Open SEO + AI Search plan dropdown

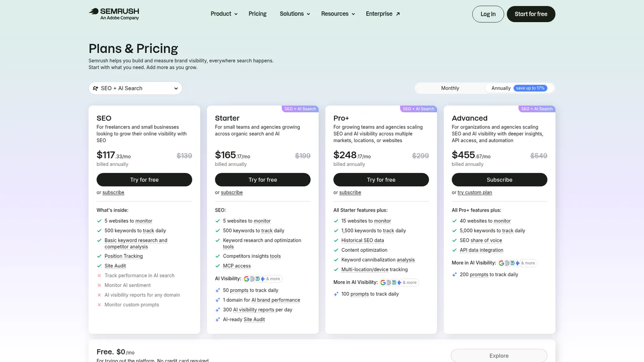click(x=135, y=88)
